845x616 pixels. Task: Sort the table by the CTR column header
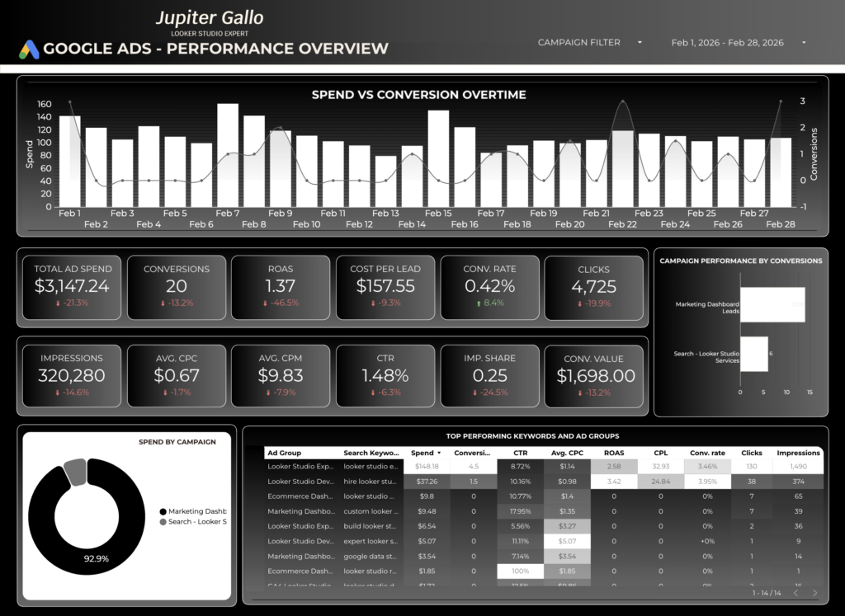tap(520, 453)
